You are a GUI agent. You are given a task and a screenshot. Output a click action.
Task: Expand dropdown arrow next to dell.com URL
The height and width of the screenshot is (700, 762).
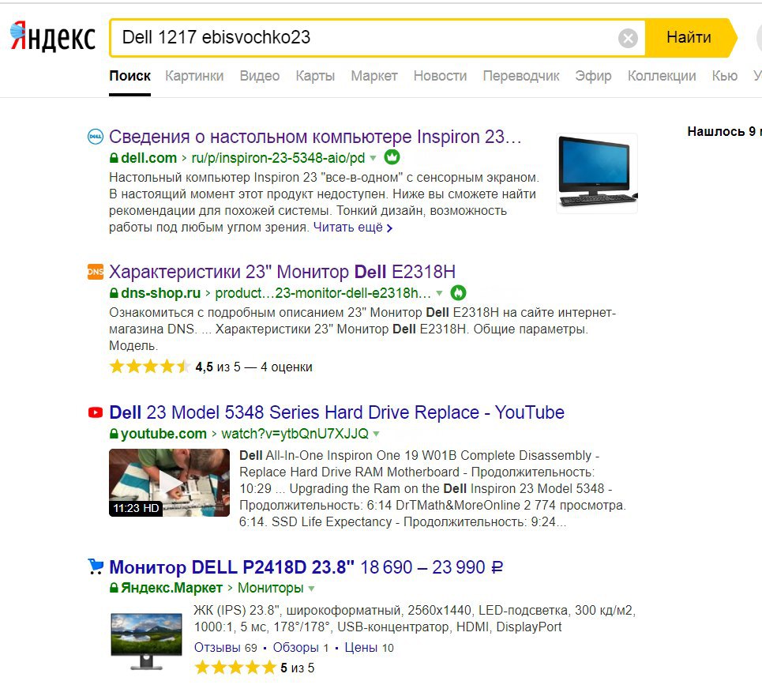point(373,158)
